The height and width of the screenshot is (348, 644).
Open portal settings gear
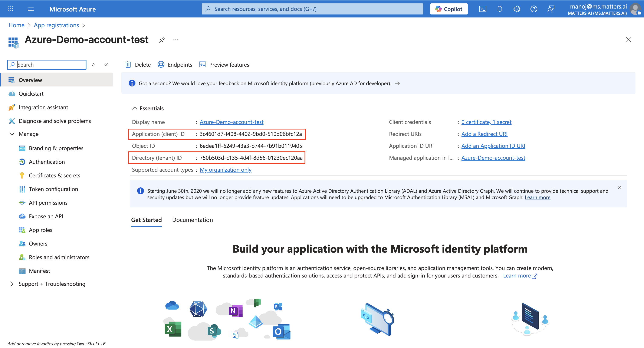coord(516,9)
